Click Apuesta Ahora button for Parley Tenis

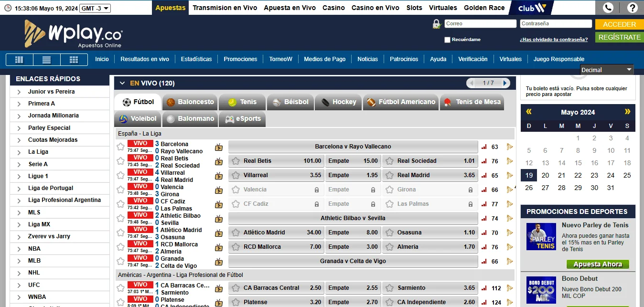click(x=598, y=264)
